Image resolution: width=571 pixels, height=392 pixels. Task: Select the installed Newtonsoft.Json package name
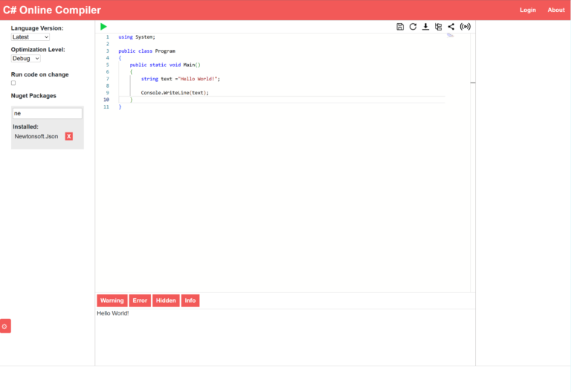pos(36,136)
